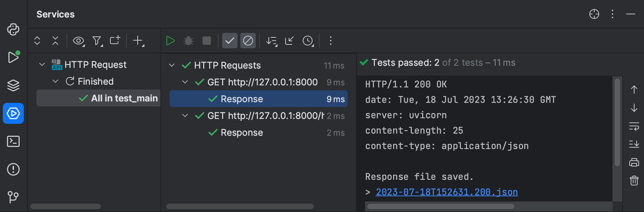Collapse the HTTP Requests root node
The height and width of the screenshot is (212, 644).
[171, 65]
